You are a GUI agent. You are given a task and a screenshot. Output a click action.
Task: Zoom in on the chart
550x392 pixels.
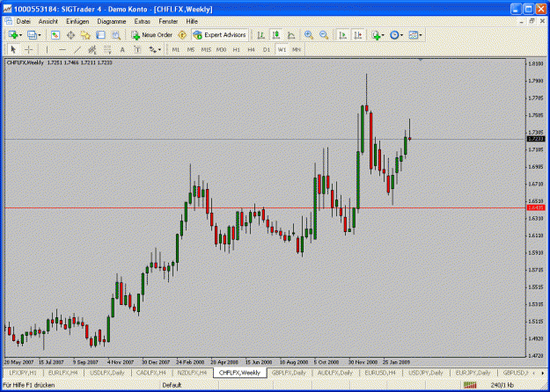309,35
